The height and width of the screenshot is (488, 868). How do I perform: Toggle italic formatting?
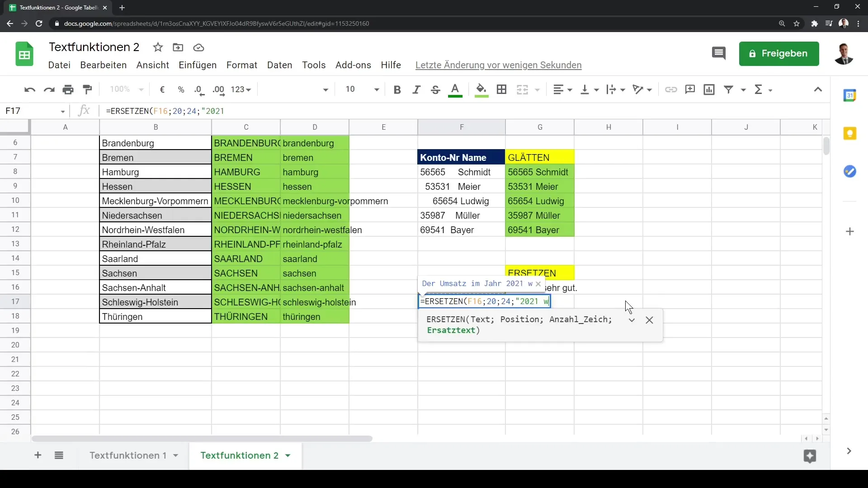point(416,89)
